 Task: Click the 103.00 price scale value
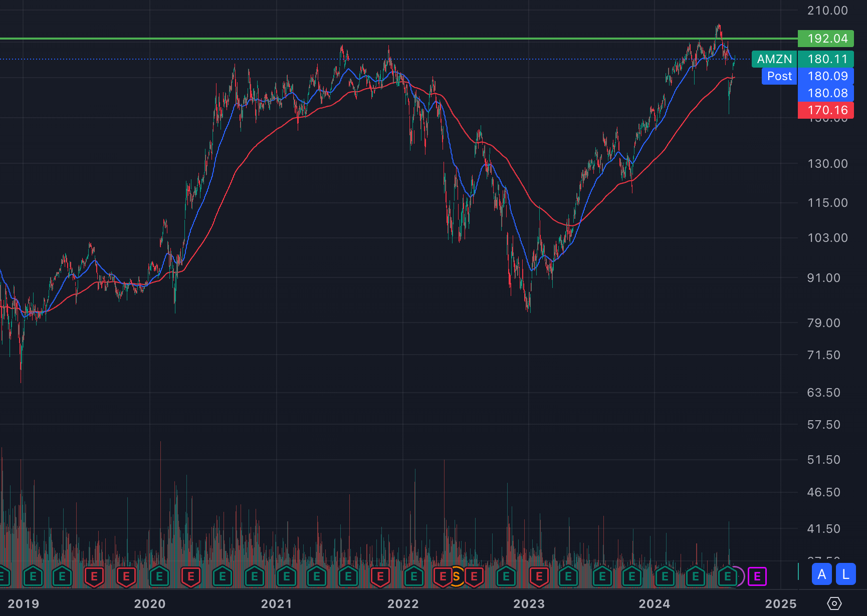[x=827, y=238]
